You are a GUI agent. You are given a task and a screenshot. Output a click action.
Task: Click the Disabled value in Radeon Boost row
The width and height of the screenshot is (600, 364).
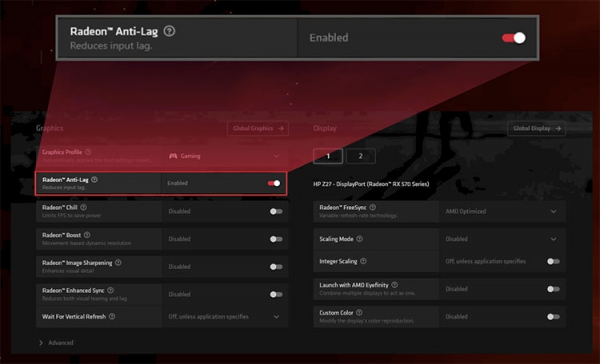pos(179,239)
